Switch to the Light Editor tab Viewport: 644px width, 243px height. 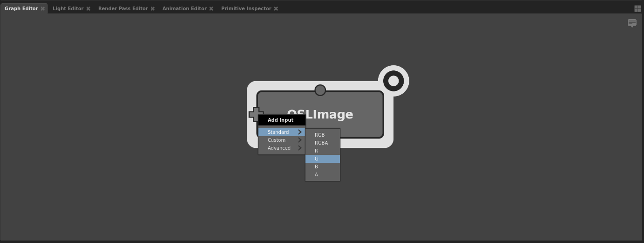coord(68,8)
